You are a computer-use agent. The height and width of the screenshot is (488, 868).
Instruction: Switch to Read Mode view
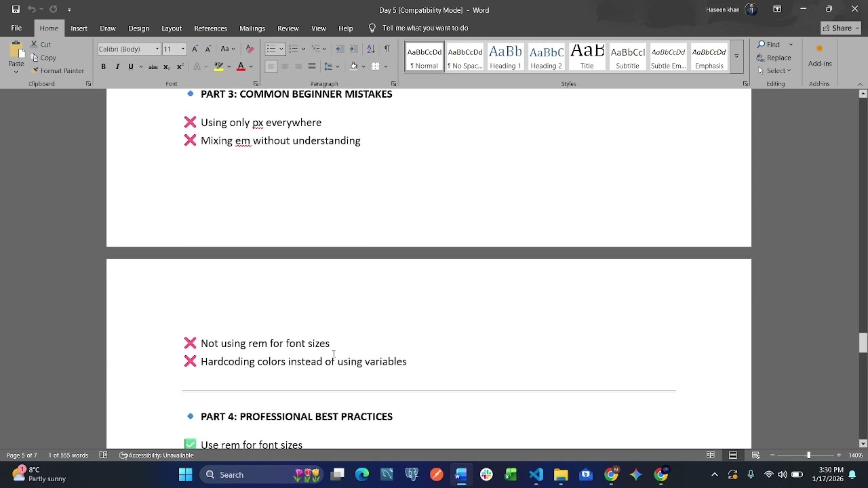[711, 455]
